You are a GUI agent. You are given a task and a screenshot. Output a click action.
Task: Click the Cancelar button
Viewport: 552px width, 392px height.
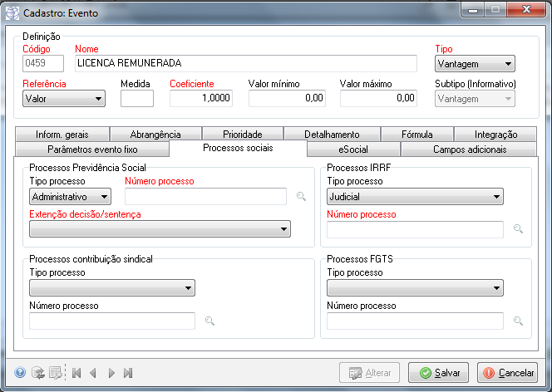click(x=507, y=373)
